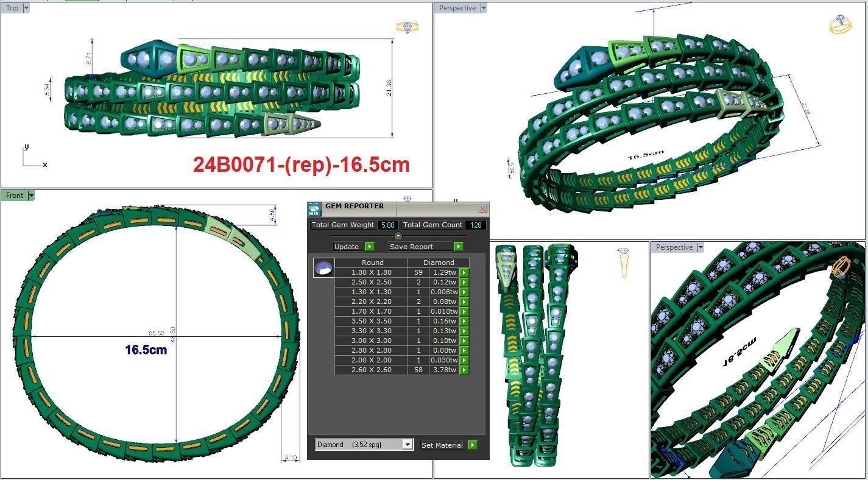Screen dimensions: 868x480
Task: Click the Round column header
Action: click(372, 263)
